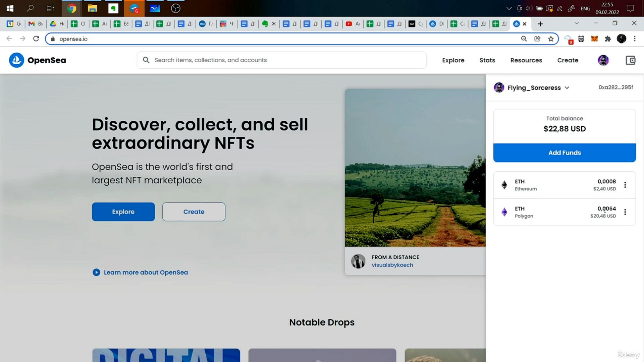Click the site lock icon in address bar
644x362 pixels.
coord(53,39)
